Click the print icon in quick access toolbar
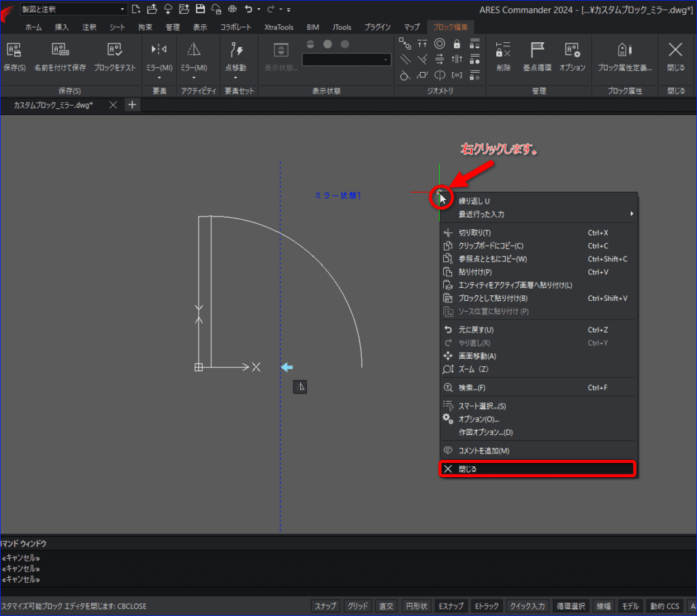This screenshot has height=616, width=697. coord(232,9)
